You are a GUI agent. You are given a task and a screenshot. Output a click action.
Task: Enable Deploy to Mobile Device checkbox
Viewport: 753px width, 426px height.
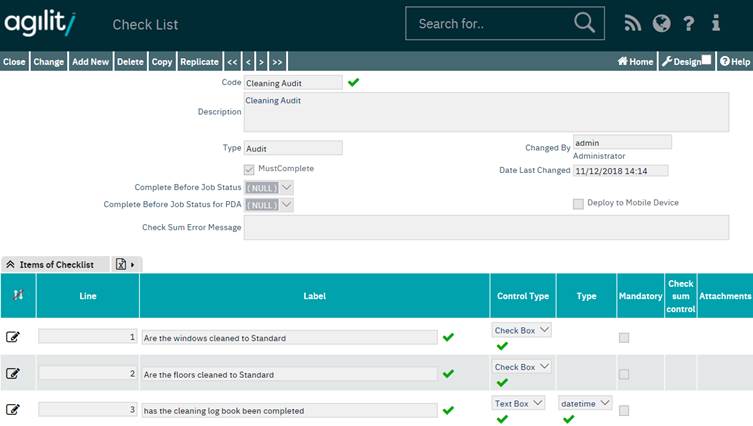coord(578,203)
